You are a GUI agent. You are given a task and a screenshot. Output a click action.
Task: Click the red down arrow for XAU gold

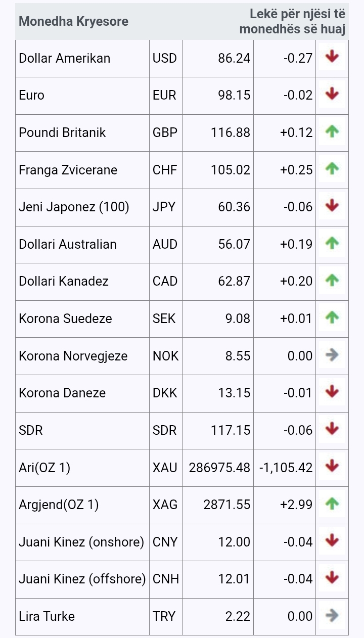[x=332, y=467]
